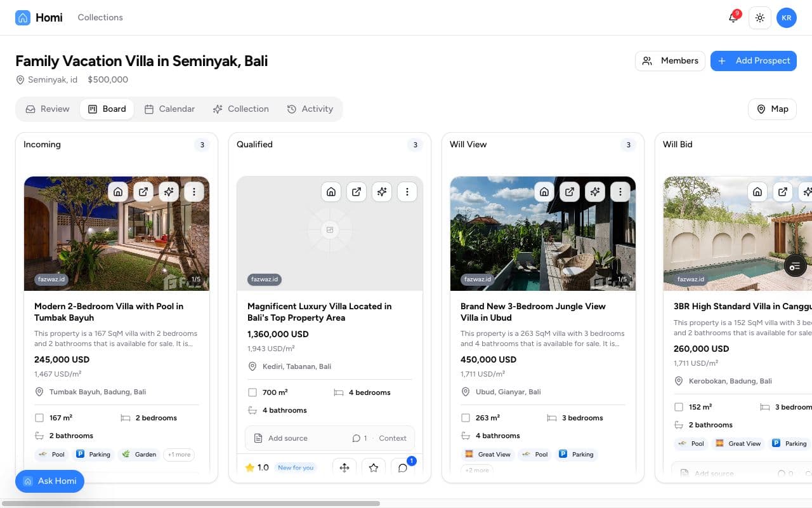Screen dimensions: 812x508
Task: Open the KR user avatar menu
Action: pyautogui.click(x=787, y=18)
